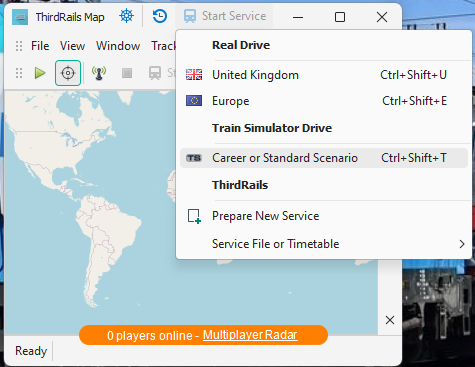Screen dimensions: 475x367
Task: Open the File menu
Action: (40, 46)
